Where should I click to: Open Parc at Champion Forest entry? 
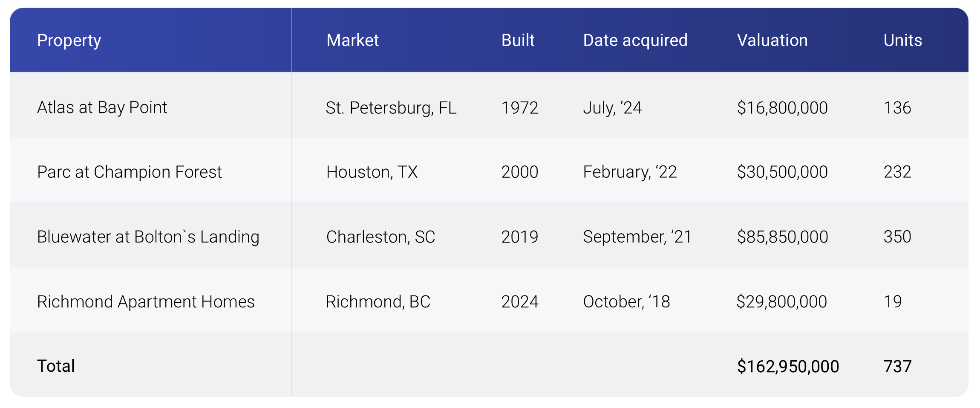(129, 172)
